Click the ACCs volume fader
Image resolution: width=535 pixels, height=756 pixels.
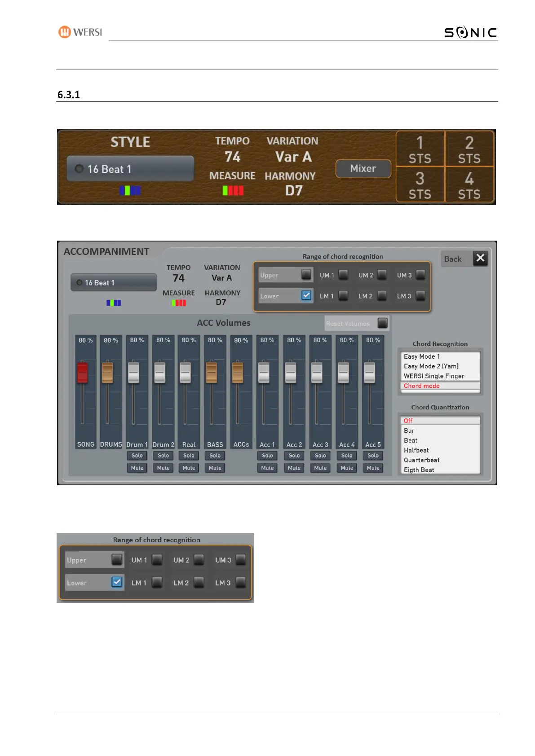[x=238, y=372]
